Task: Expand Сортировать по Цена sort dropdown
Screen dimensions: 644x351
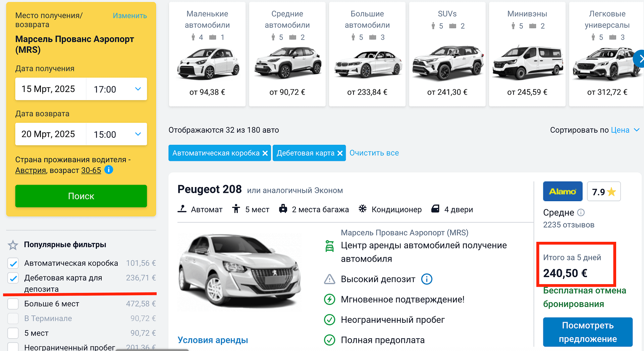Action: click(624, 130)
